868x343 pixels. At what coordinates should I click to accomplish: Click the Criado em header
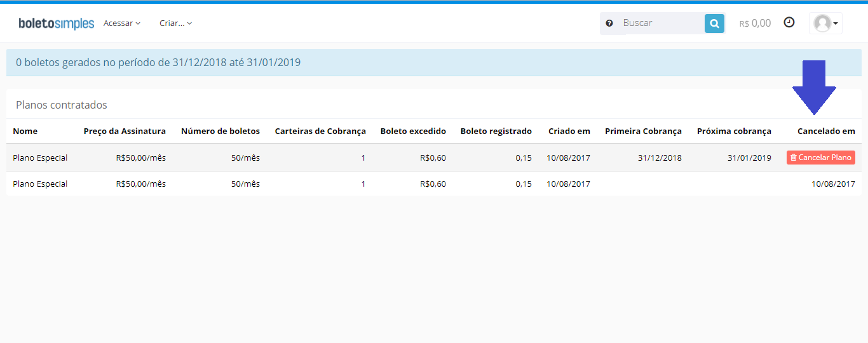(569, 131)
